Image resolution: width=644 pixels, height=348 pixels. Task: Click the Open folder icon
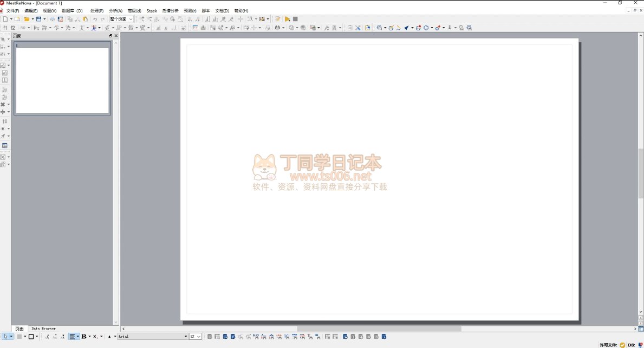pyautogui.click(x=27, y=19)
